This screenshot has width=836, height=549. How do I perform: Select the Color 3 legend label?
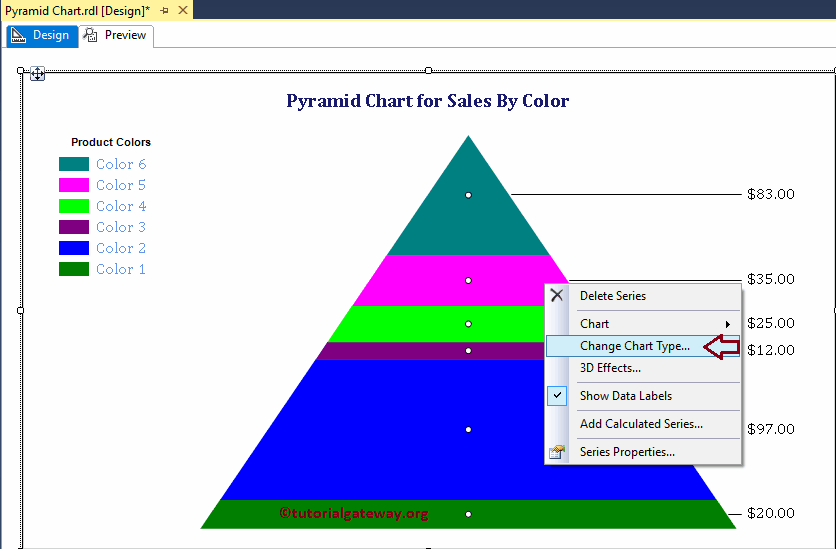click(121, 227)
